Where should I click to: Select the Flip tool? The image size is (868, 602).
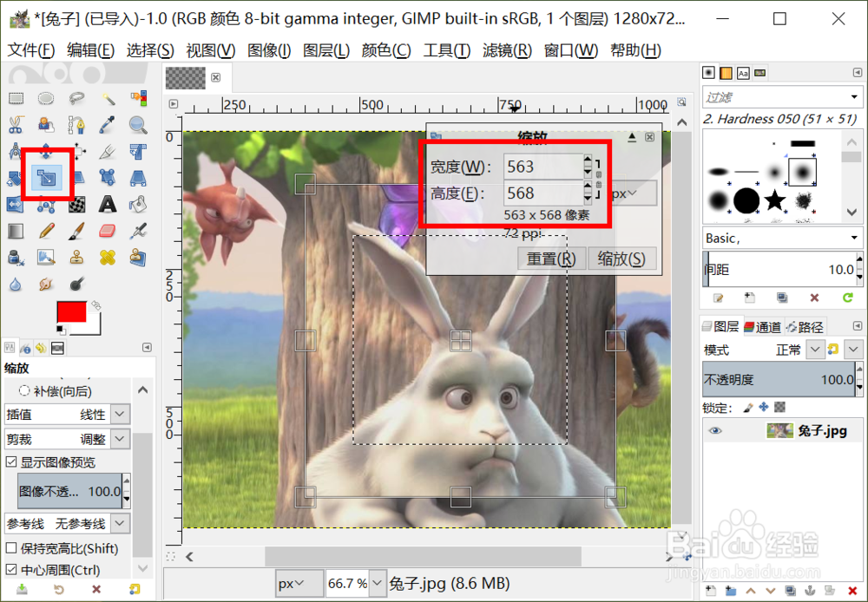(16, 204)
